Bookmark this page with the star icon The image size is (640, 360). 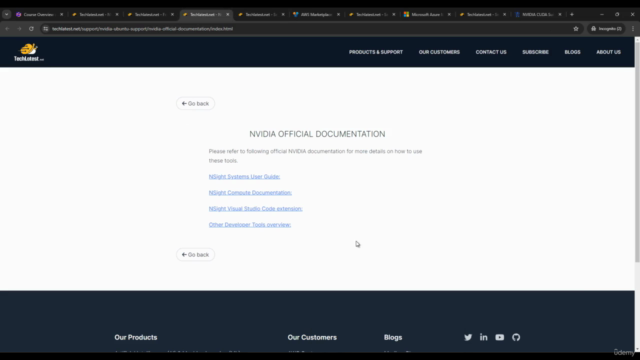coord(576,29)
